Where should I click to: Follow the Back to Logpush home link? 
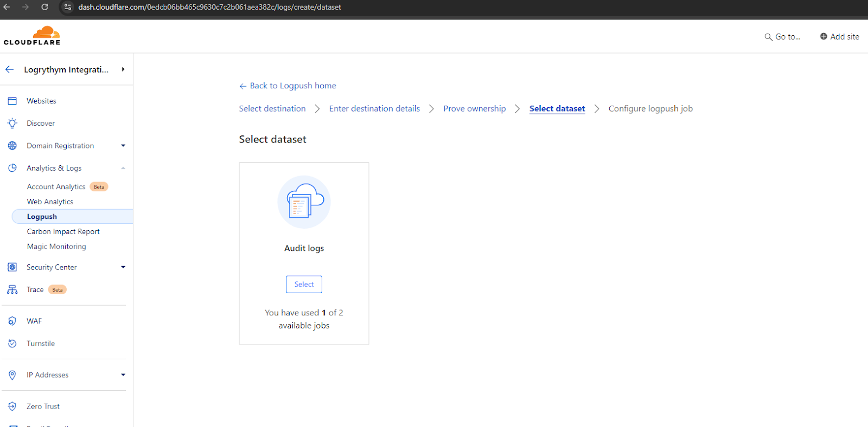pos(292,86)
